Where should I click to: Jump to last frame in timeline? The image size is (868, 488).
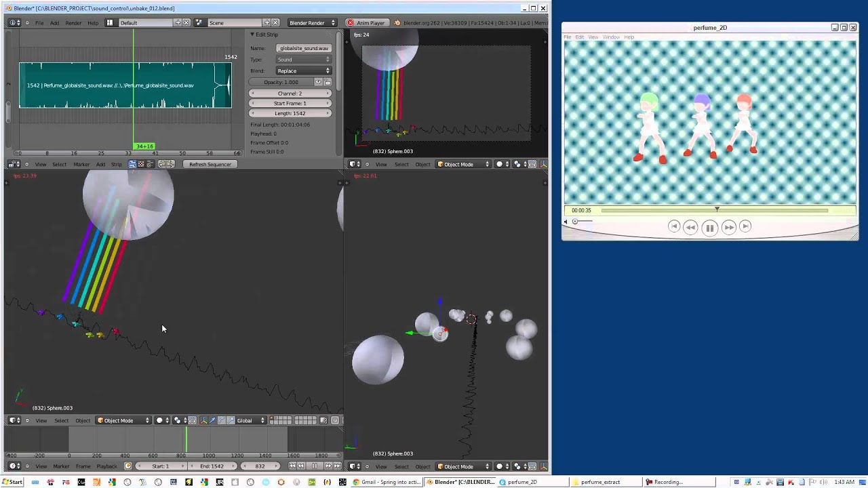point(337,466)
